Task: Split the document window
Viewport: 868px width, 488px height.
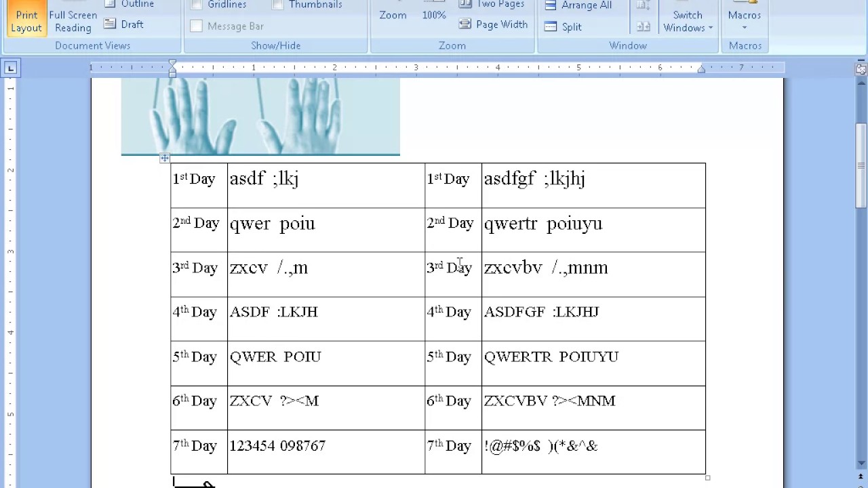Action: (x=564, y=27)
